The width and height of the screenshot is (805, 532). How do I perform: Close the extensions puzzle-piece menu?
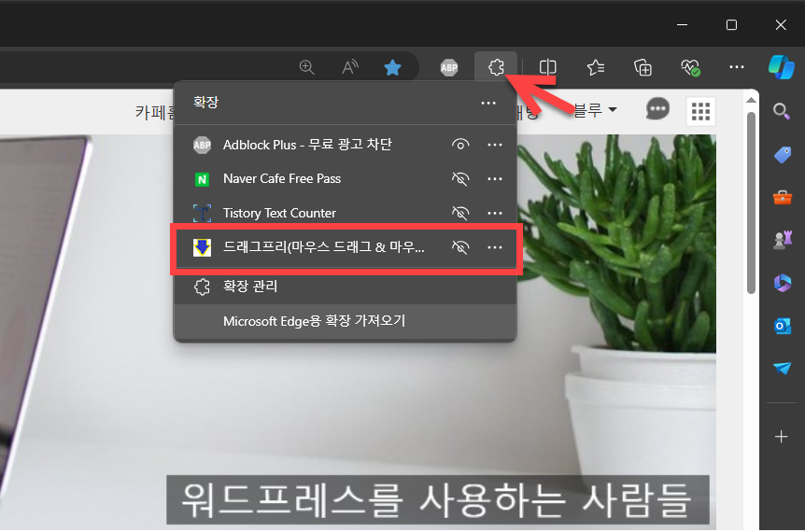[x=496, y=66]
